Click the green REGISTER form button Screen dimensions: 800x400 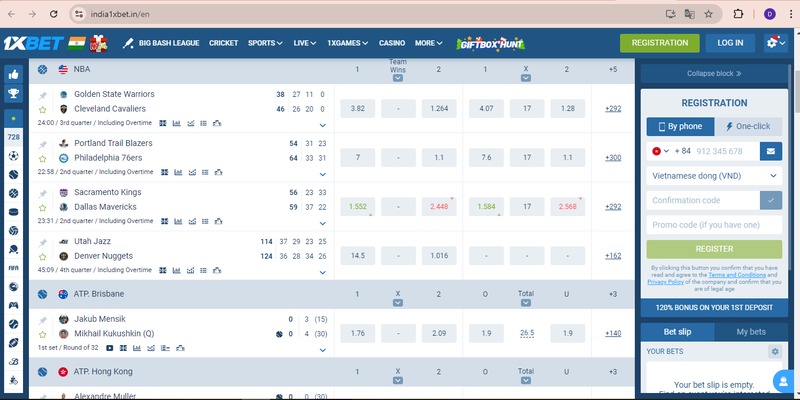coord(714,249)
